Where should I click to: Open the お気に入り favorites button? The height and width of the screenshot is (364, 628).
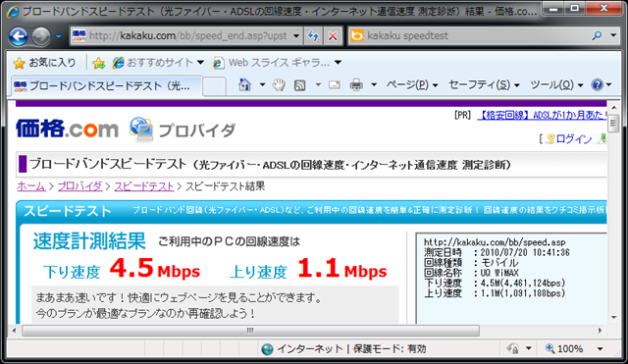tap(44, 63)
